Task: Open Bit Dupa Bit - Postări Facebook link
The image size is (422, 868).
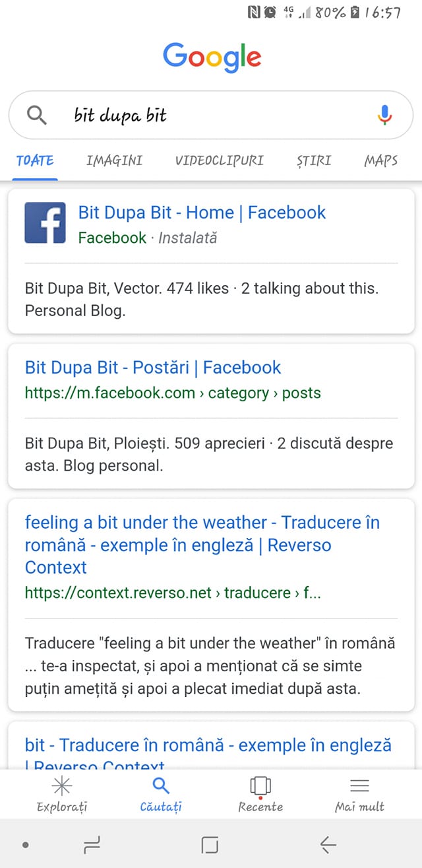Action: [x=153, y=368]
